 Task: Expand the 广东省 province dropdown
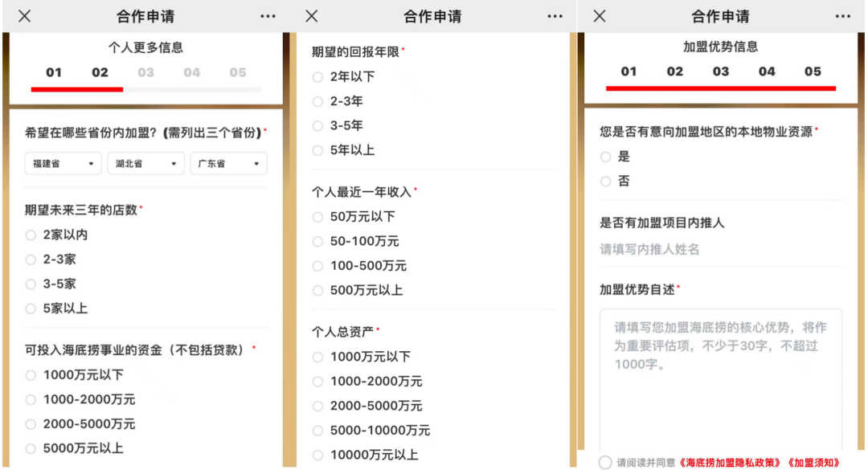click(228, 164)
